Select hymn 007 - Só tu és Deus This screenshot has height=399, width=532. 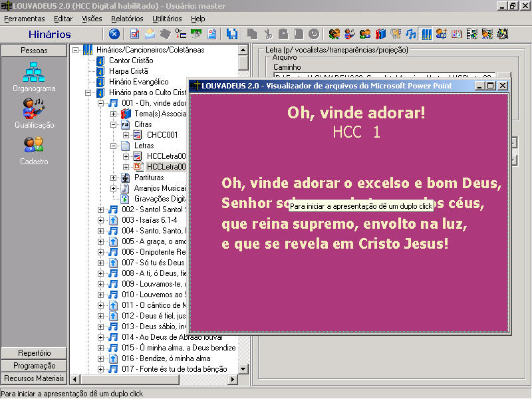153,263
